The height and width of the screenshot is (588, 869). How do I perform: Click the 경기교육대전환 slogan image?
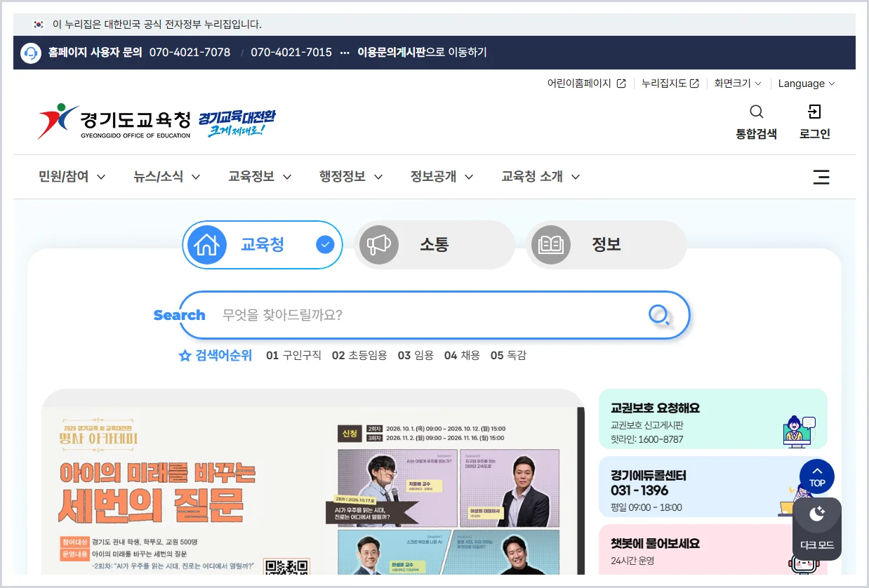tap(237, 122)
